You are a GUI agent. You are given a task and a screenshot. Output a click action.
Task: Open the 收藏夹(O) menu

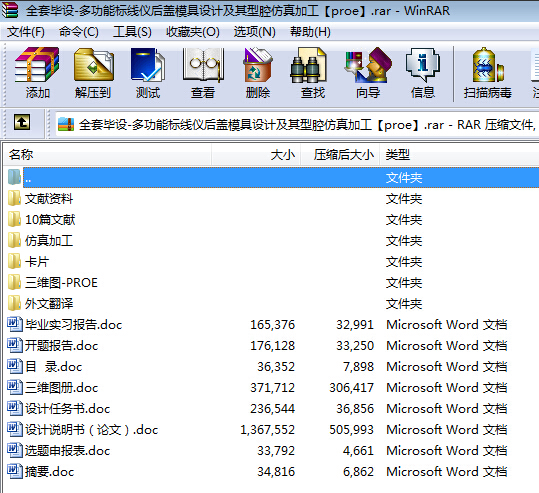point(193,32)
